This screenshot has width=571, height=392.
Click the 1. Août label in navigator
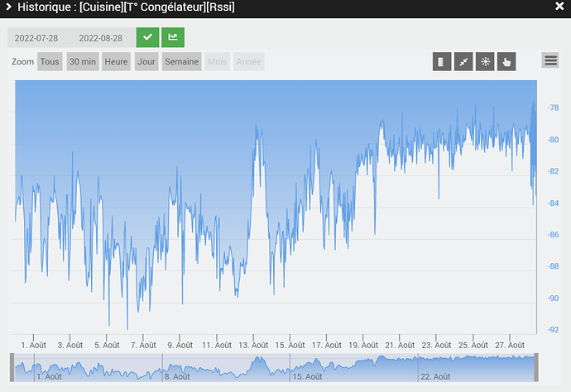pyautogui.click(x=49, y=377)
